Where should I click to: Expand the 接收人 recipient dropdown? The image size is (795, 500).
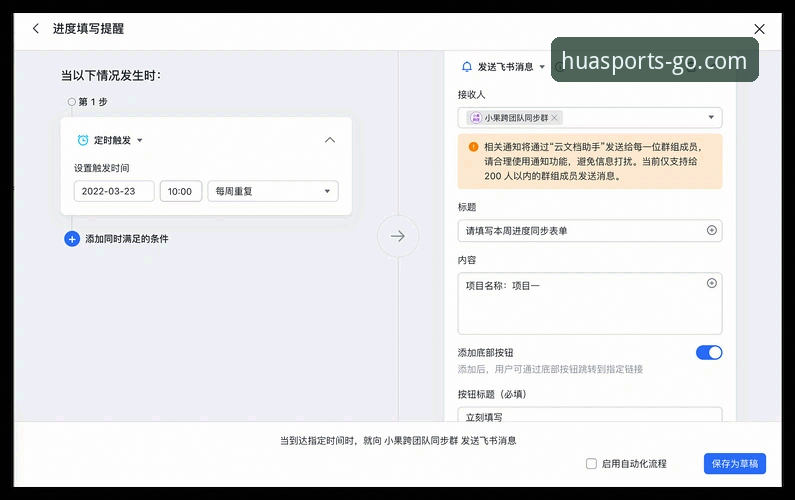point(711,118)
